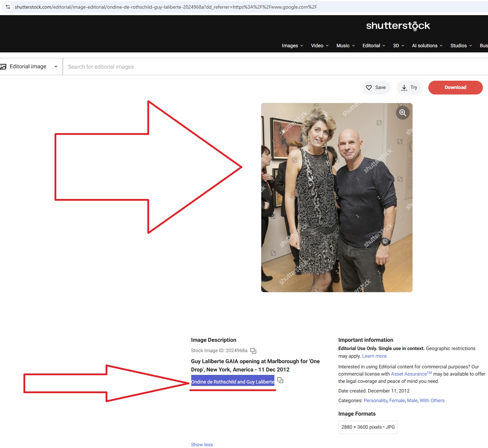Viewport: 488px width, 448px height.
Task: Expand the Studios menu
Action: tap(461, 46)
